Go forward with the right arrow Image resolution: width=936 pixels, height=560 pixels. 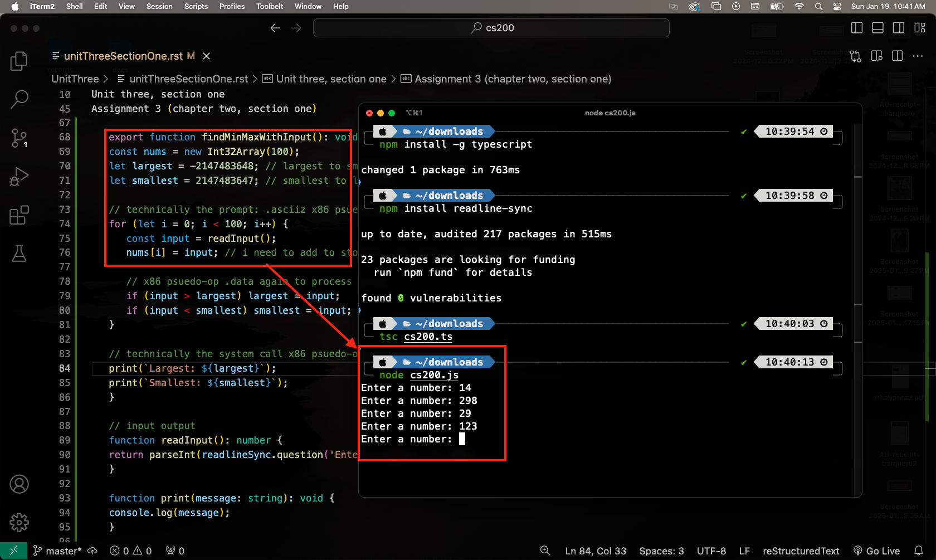pyautogui.click(x=296, y=28)
